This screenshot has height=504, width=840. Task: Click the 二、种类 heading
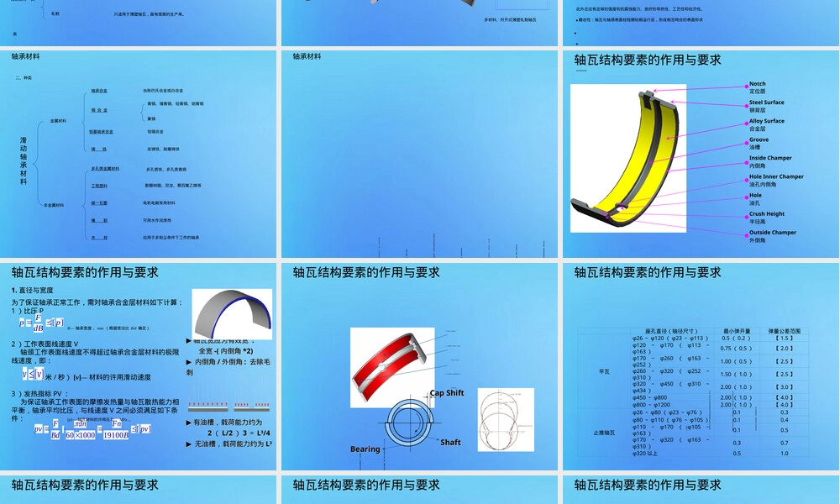coord(24,77)
